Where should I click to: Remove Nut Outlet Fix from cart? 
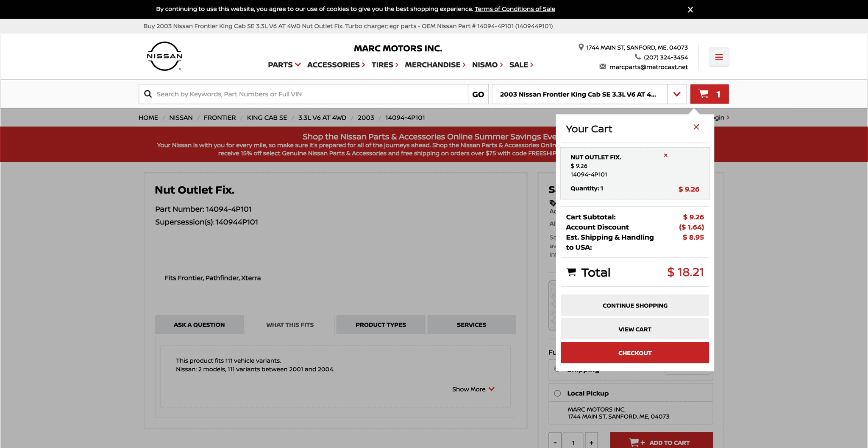coord(665,155)
